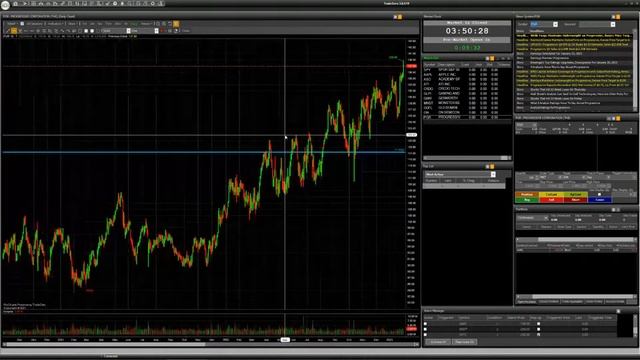Tick the third alert row's left checkbox

pos(425,335)
